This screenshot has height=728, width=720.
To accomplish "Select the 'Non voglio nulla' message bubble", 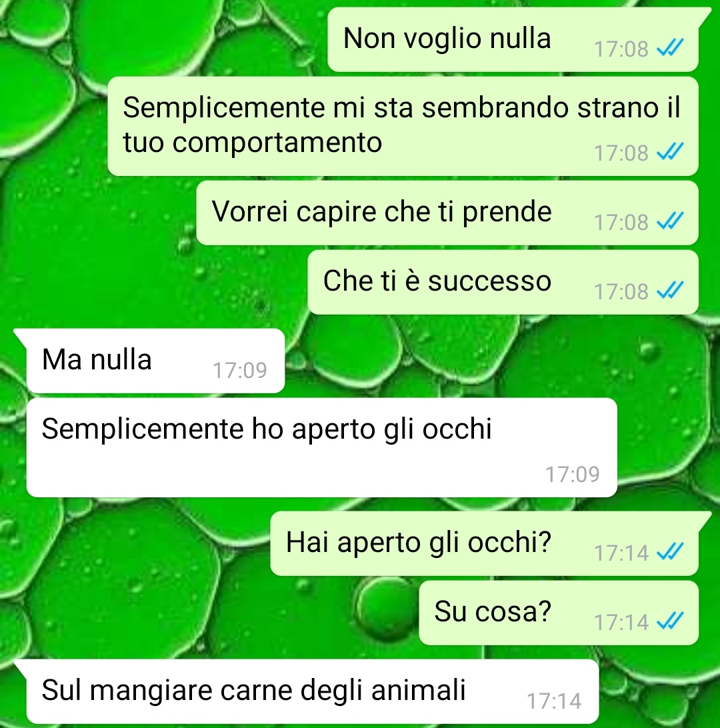I will (513, 40).
